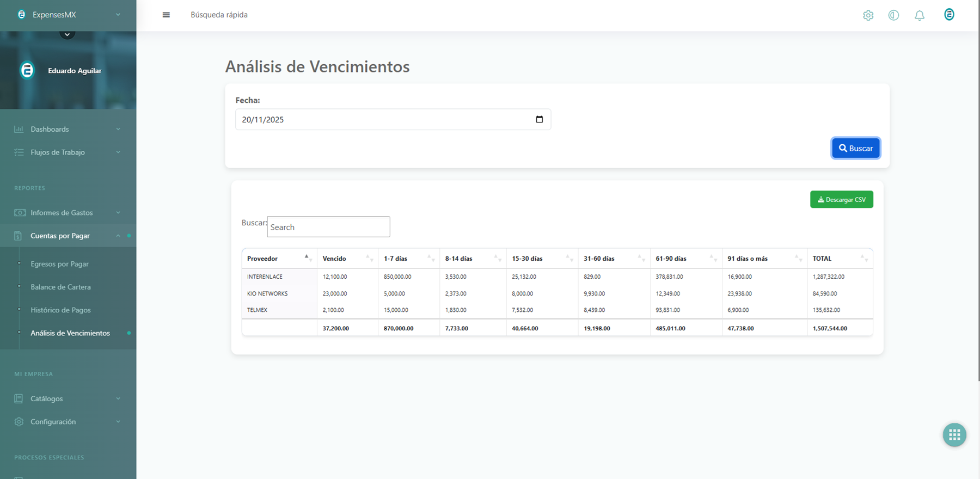Toggle the dark mode contrast icon

[x=893, y=15]
